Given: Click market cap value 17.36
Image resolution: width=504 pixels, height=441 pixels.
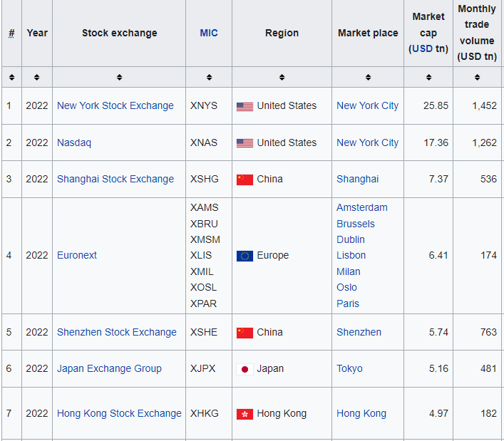Looking at the screenshot, I should coord(436,142).
